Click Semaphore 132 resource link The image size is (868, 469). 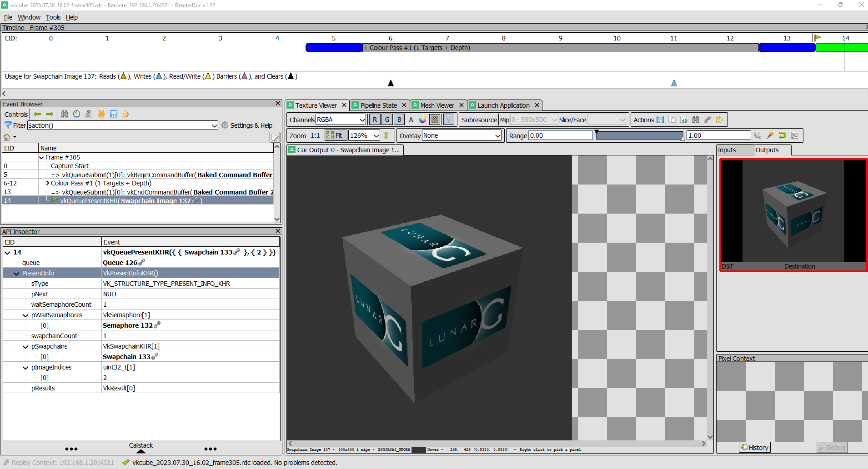click(131, 325)
